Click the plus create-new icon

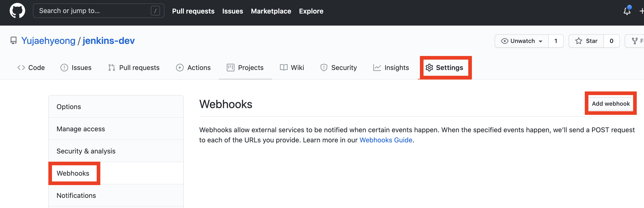(x=642, y=11)
